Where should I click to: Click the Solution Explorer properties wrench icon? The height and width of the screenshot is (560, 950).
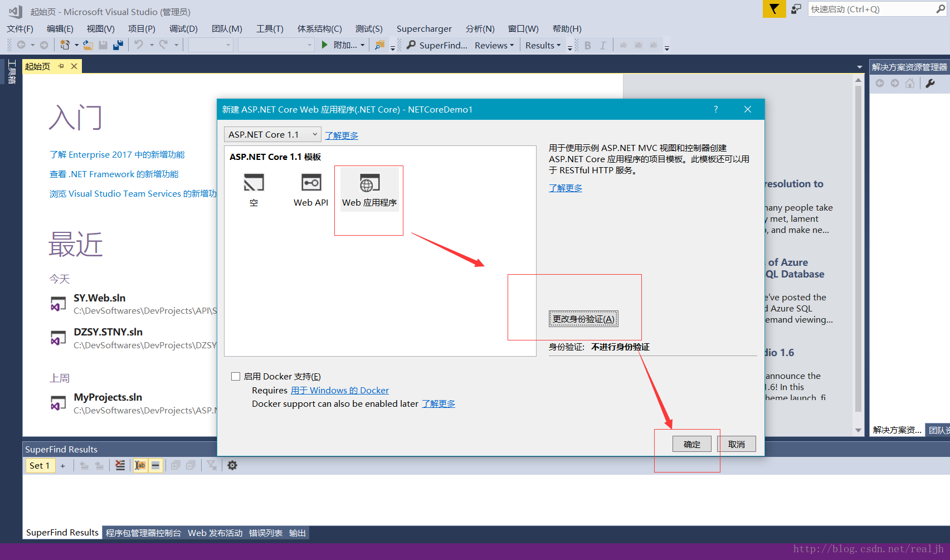coord(930,83)
